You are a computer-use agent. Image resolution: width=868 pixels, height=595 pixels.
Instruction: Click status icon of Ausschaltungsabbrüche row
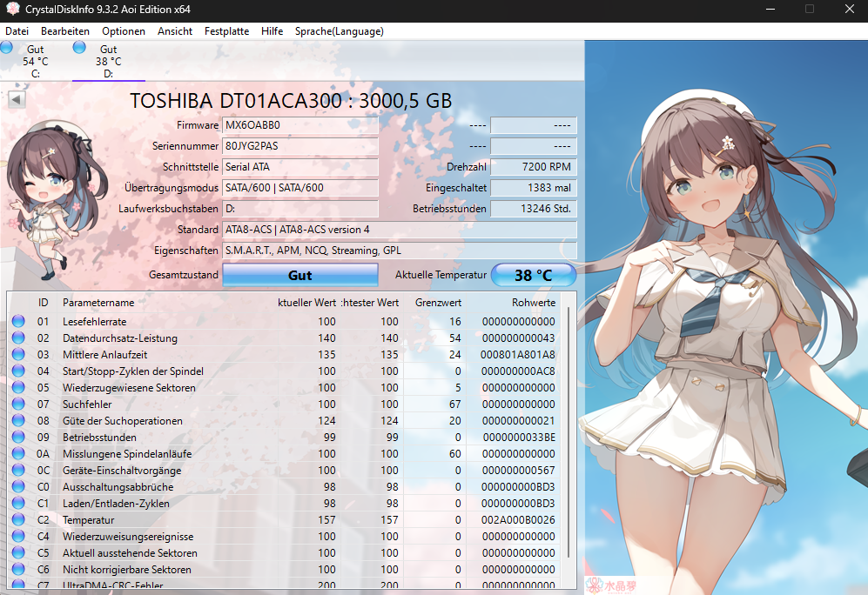18,486
